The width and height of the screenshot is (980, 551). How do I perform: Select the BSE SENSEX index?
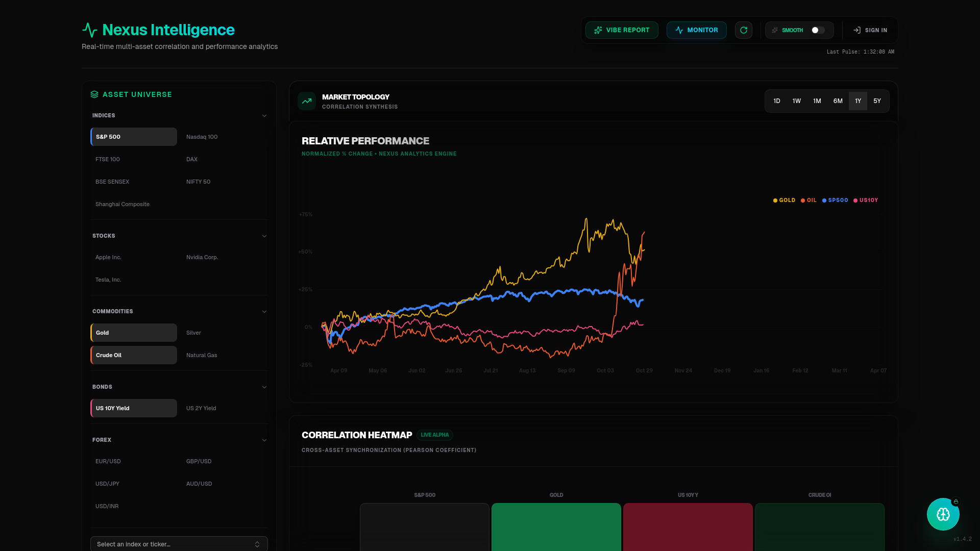point(134,182)
